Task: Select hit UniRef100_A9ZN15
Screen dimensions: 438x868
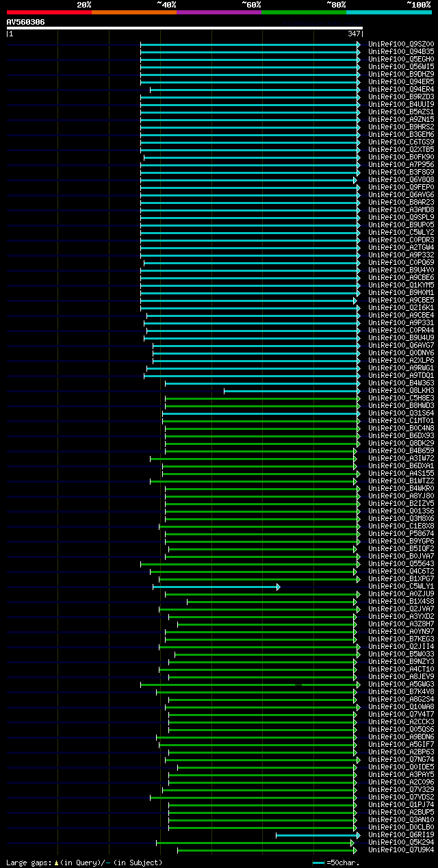Action: [x=401, y=119]
